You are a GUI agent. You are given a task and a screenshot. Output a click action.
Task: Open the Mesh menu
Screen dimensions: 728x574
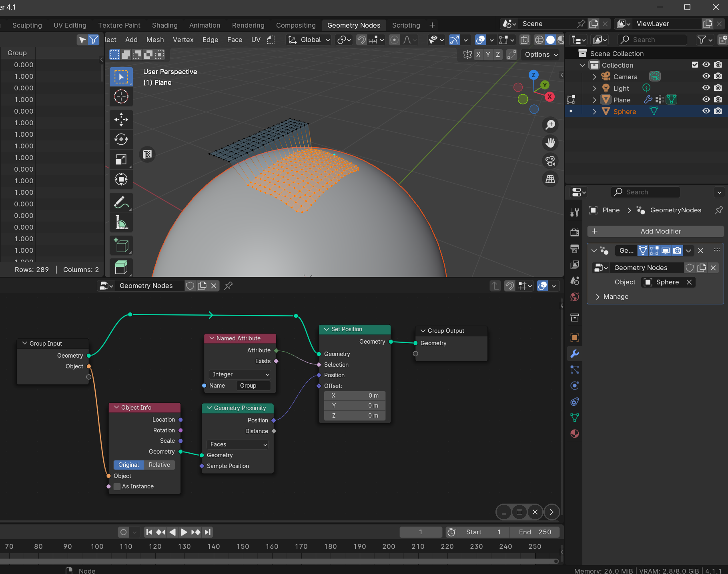click(155, 40)
